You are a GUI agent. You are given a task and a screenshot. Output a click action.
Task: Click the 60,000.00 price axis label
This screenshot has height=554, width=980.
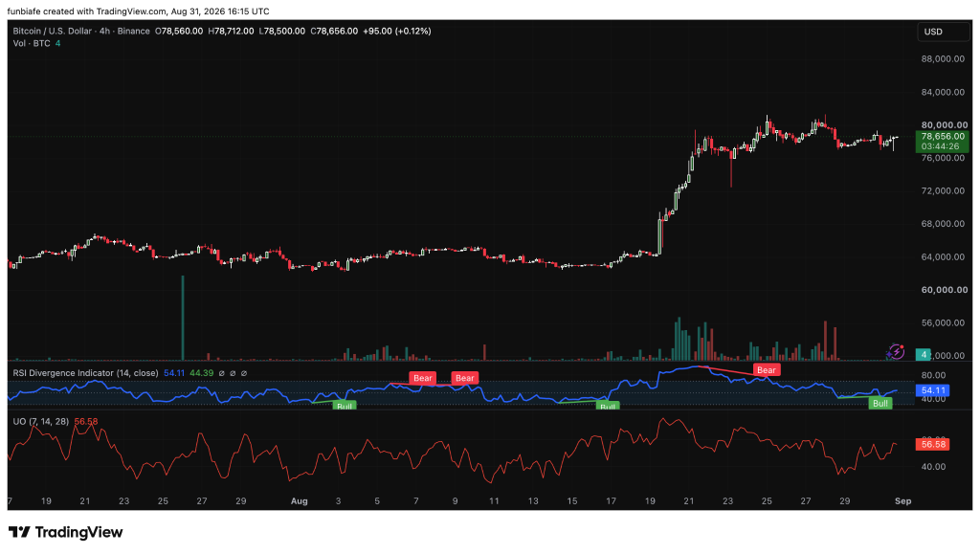943,290
